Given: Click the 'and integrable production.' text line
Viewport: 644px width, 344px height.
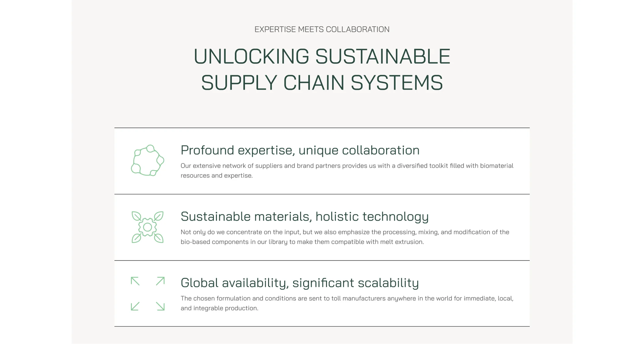Looking at the screenshot, I should pyautogui.click(x=220, y=308).
